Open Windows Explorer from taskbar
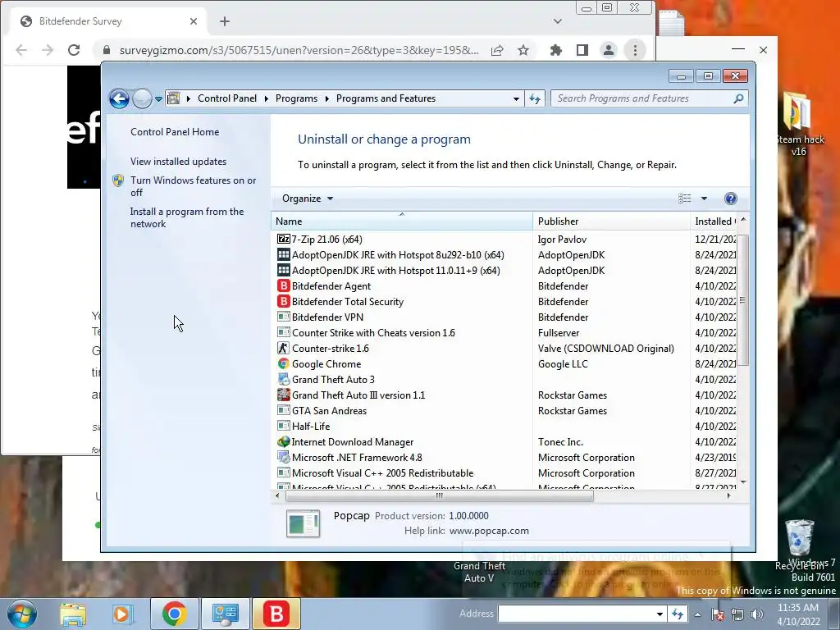Image resolution: width=840 pixels, height=630 pixels. tap(73, 614)
